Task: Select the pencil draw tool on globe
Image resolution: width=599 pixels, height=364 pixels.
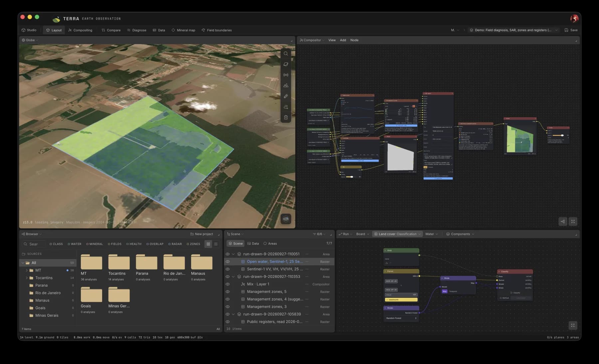Action: [286, 96]
